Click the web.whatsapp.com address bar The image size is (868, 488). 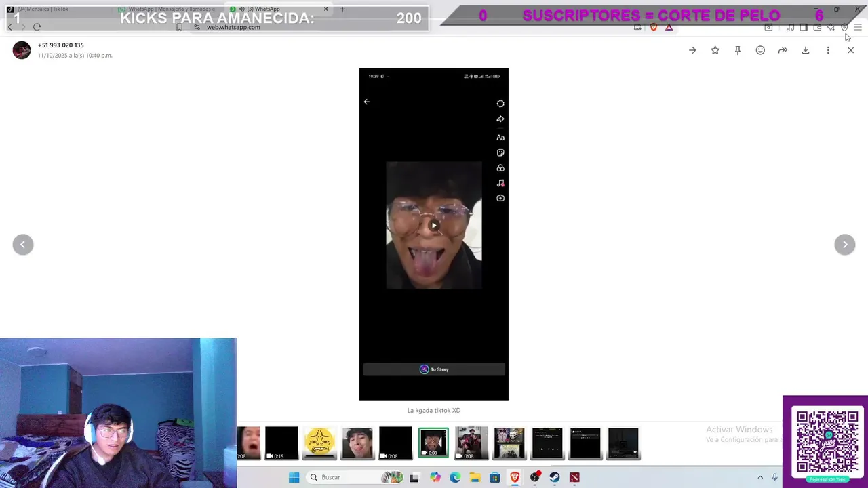(x=233, y=27)
